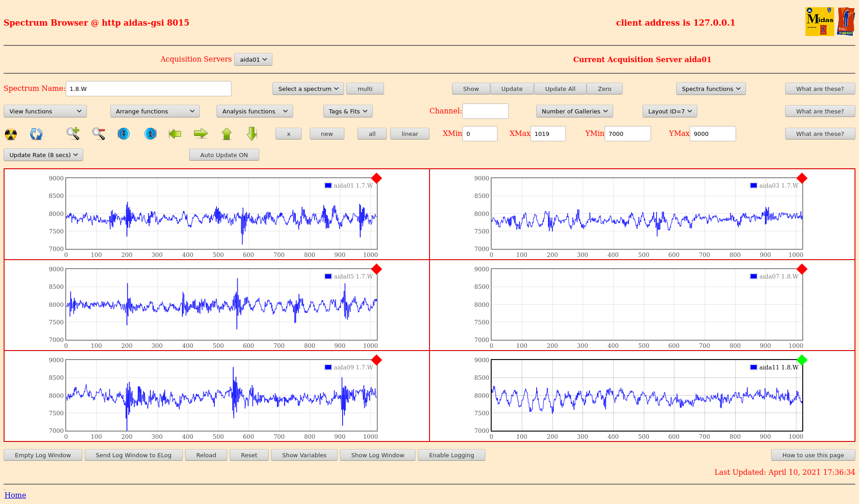Click the green up arrow icon
859x504 pixels.
click(227, 134)
